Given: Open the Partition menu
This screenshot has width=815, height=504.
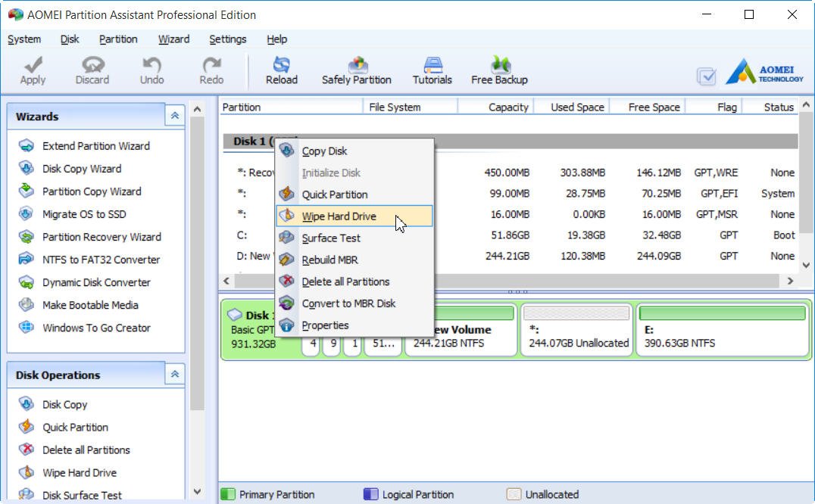Looking at the screenshot, I should pyautogui.click(x=118, y=39).
